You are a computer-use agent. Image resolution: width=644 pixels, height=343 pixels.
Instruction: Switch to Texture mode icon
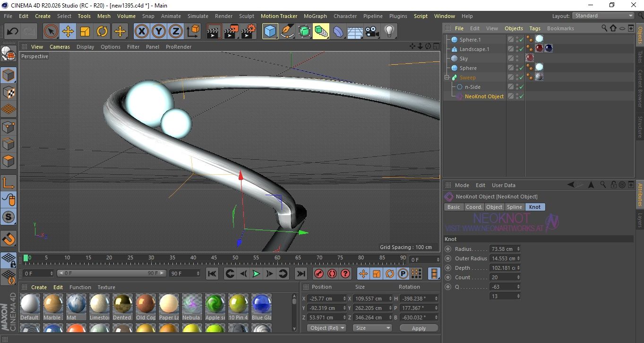tap(9, 92)
